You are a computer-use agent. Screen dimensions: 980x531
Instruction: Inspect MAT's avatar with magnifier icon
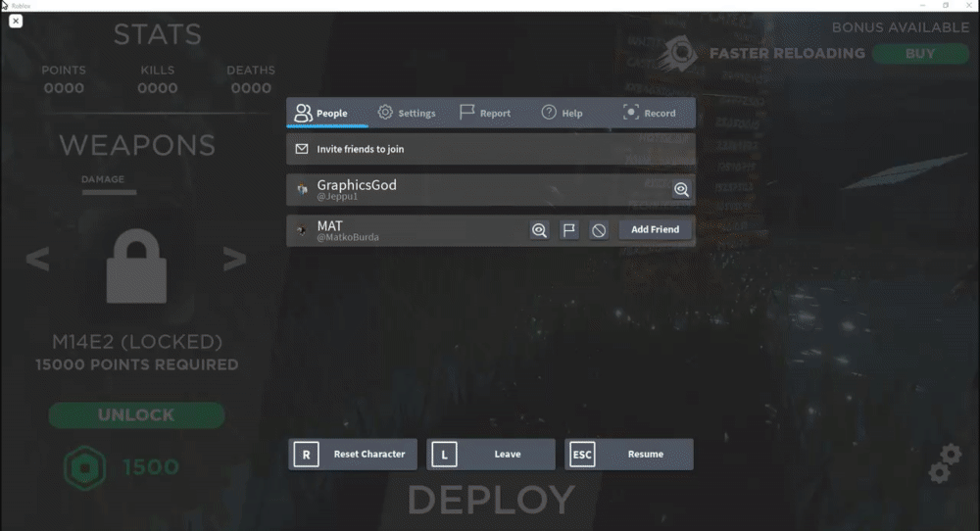539,230
